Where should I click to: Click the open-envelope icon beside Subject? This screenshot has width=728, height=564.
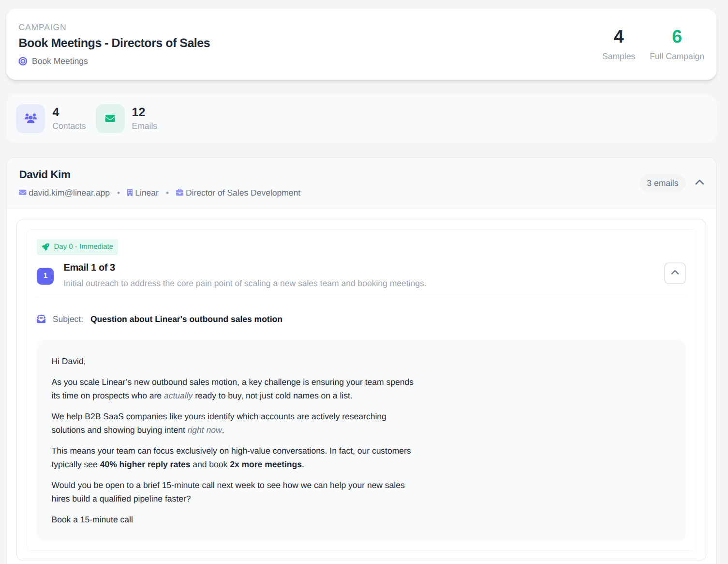pos(41,319)
